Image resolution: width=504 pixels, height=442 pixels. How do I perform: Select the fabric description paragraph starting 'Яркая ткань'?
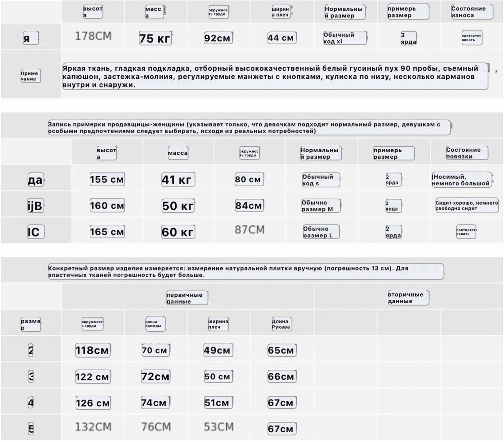pyautogui.click(x=275, y=76)
